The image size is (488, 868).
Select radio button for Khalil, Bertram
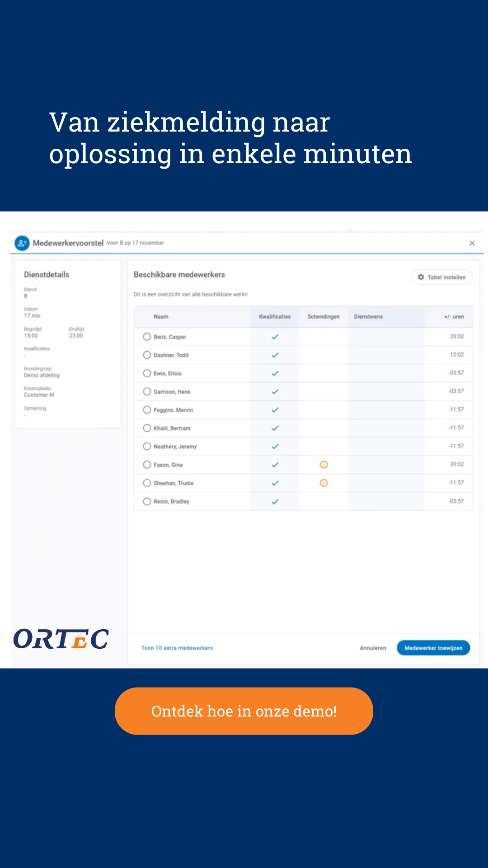[x=147, y=428]
